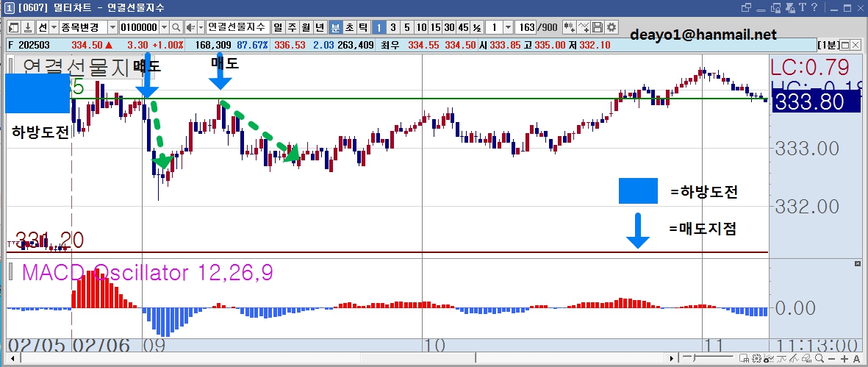Click the MACD Oscillator 12,26,9 label
Image resolution: width=868 pixels, height=367 pixels.
[147, 272]
